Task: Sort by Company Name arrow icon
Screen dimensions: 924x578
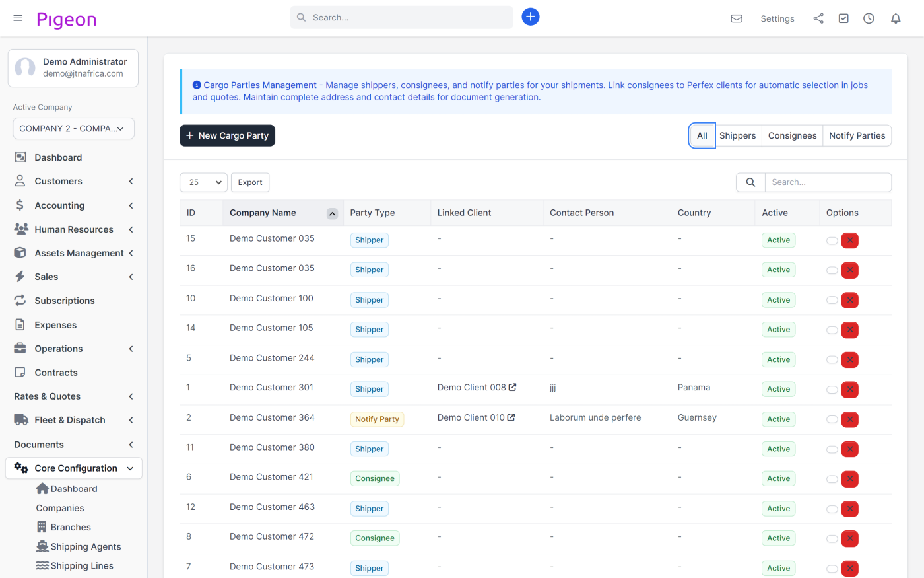Action: (x=333, y=213)
